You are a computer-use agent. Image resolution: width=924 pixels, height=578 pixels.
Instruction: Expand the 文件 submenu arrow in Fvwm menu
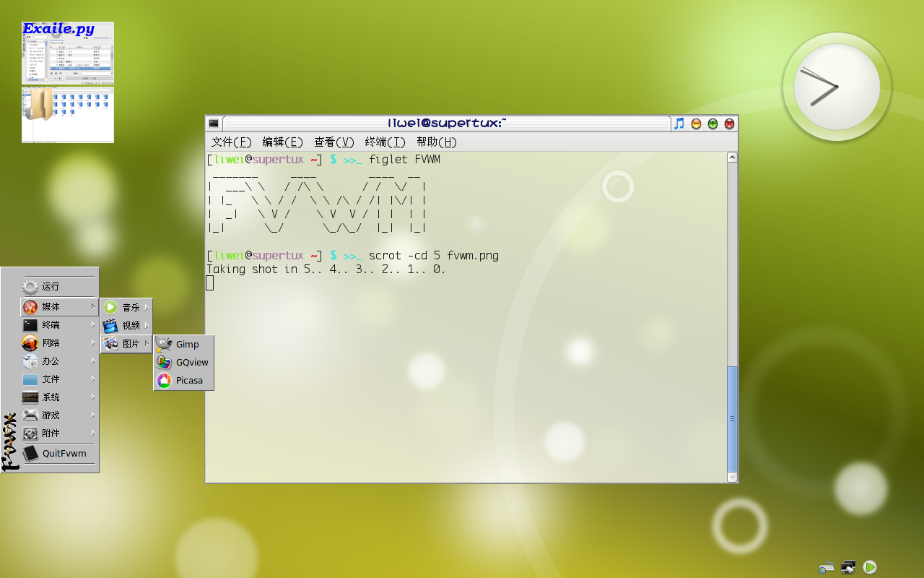pos(93,379)
